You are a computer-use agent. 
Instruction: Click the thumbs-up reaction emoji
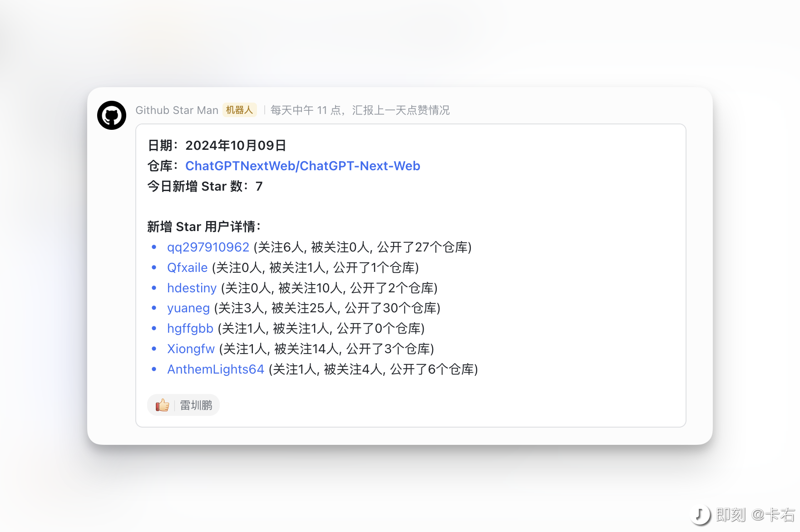pos(163,405)
